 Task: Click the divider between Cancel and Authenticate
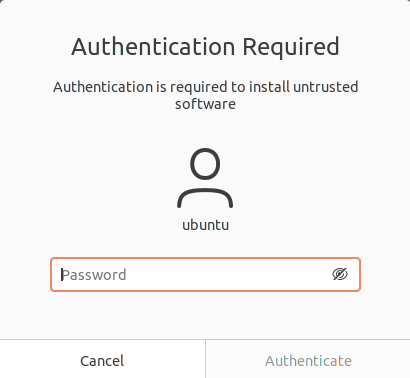pos(205,359)
